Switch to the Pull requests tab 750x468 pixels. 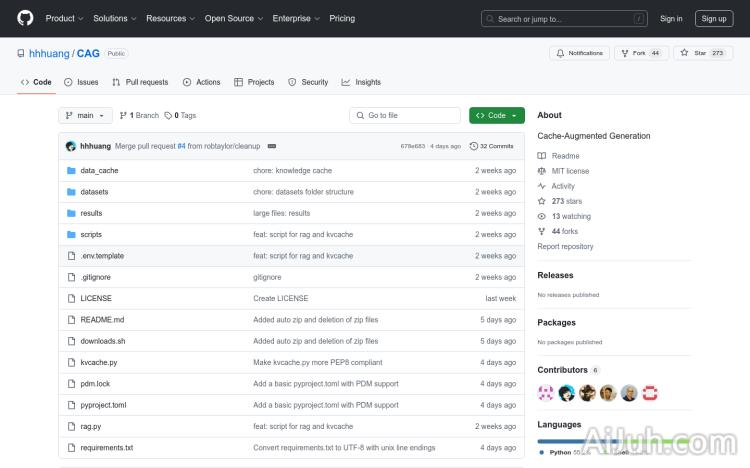click(140, 82)
